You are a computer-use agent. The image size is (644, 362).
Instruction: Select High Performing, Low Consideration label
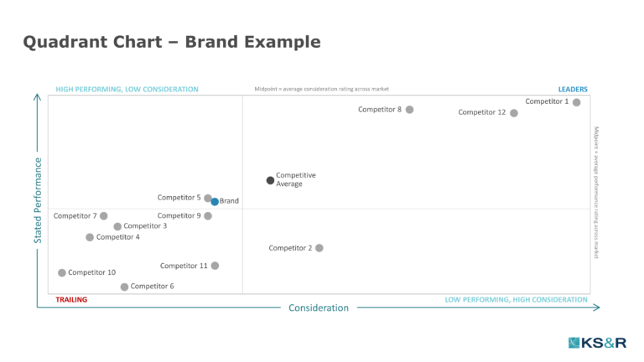click(x=127, y=90)
